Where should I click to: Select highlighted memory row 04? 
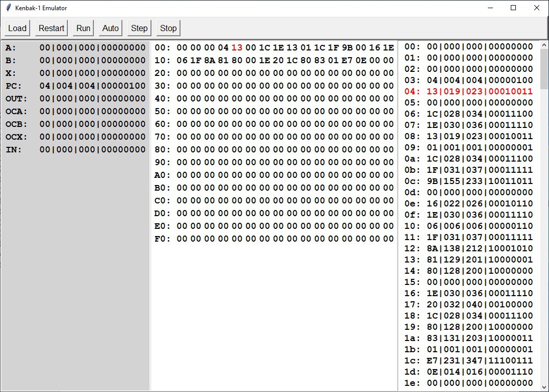click(468, 91)
